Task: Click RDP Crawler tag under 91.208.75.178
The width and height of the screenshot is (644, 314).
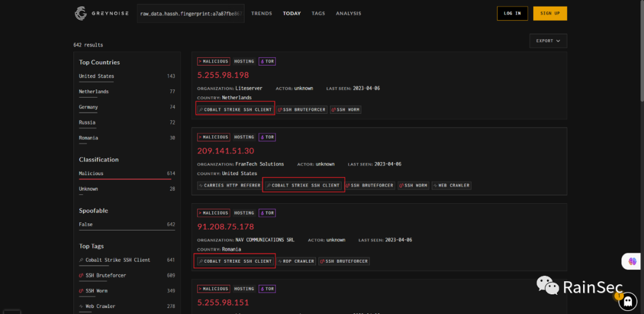Action: [296, 261]
